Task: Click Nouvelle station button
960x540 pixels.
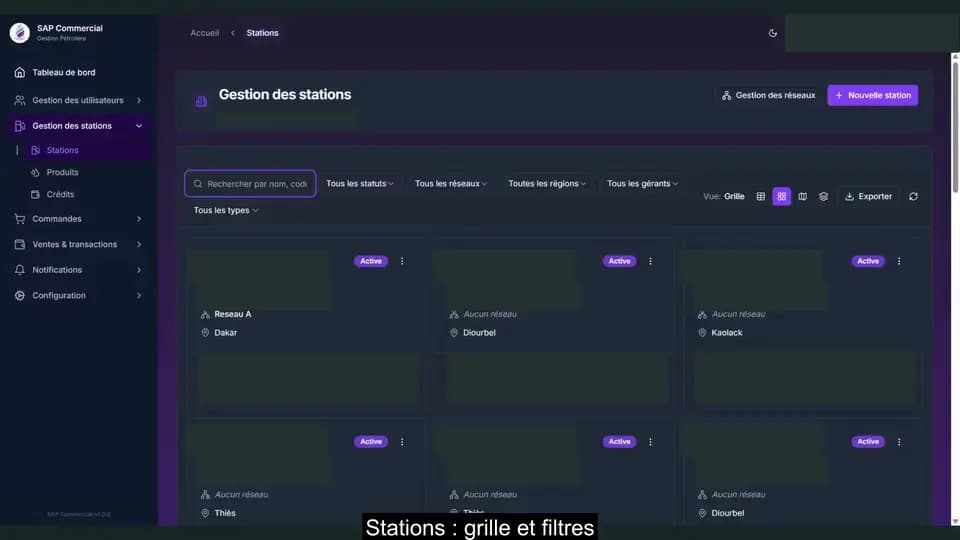Action: (x=872, y=96)
